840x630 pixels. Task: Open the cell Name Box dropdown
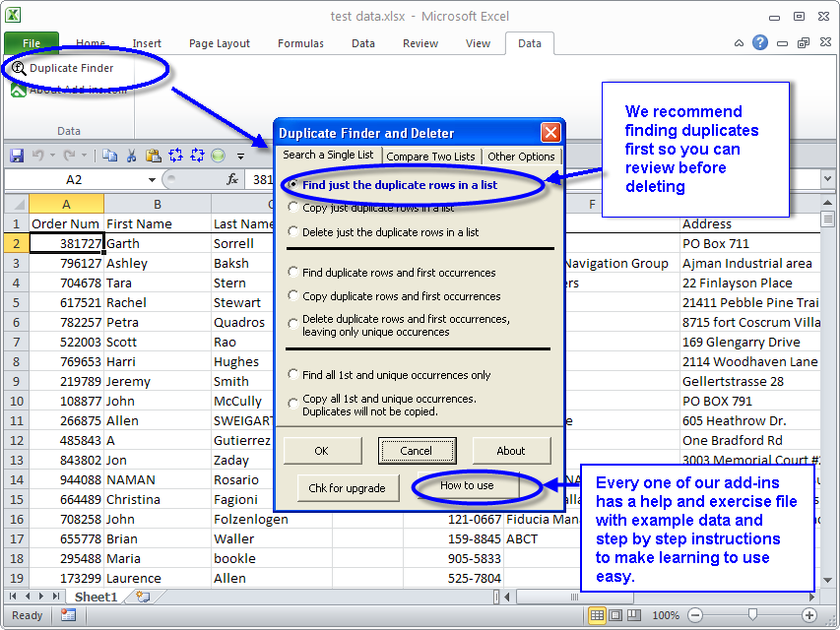coord(153,179)
